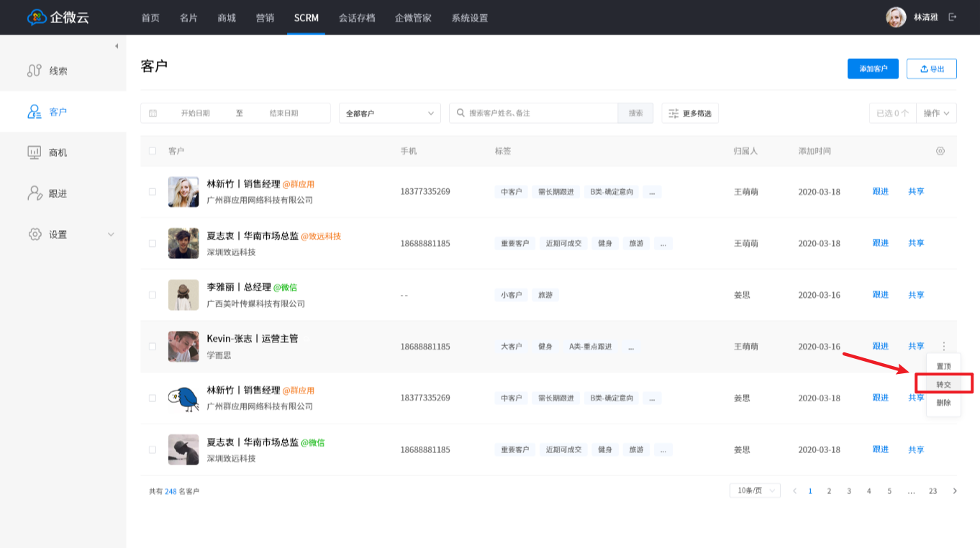Click the calendar icon in date range
Viewport: 980px width, 548px height.
pyautogui.click(x=153, y=113)
